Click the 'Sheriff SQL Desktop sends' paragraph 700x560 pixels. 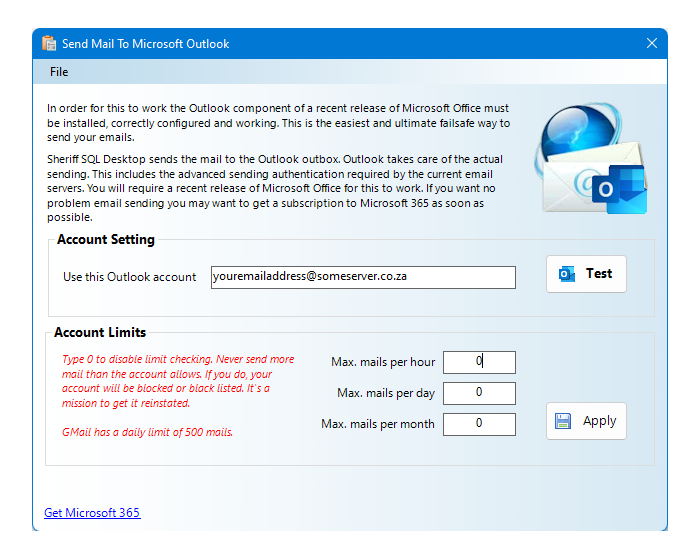point(275,188)
